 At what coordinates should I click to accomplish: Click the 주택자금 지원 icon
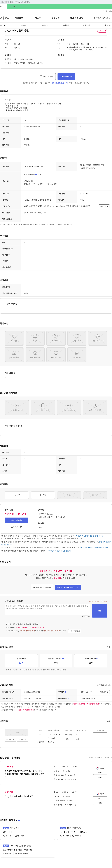14,355
